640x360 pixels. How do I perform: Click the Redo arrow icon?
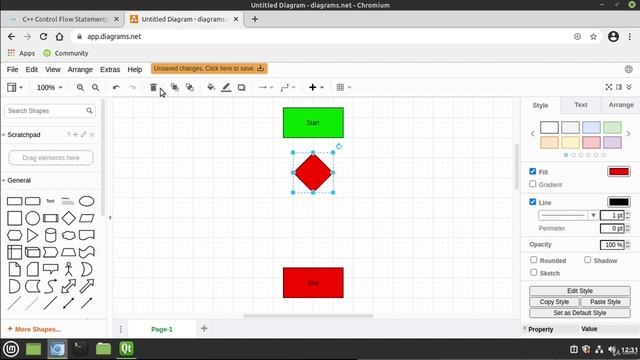[x=132, y=87]
